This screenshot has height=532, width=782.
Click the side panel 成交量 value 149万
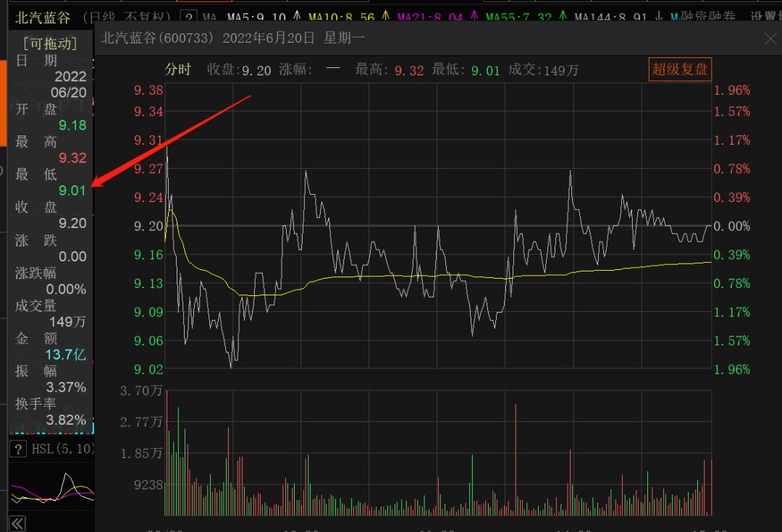68,321
